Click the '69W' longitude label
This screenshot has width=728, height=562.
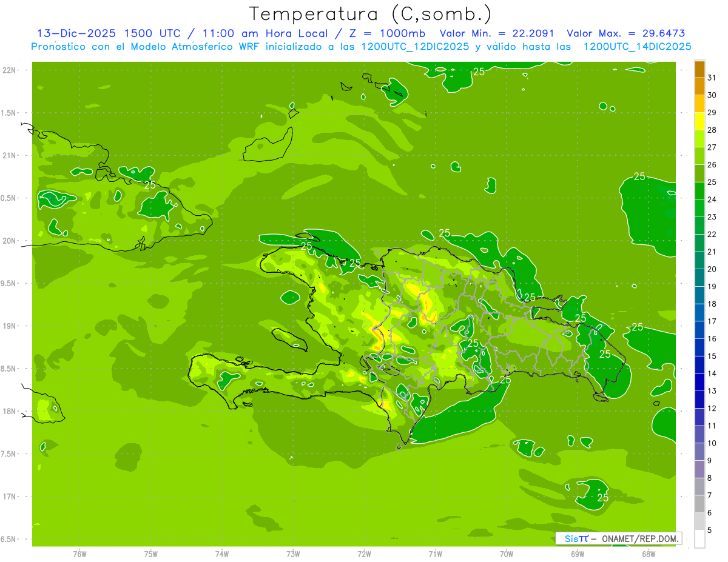point(578,554)
